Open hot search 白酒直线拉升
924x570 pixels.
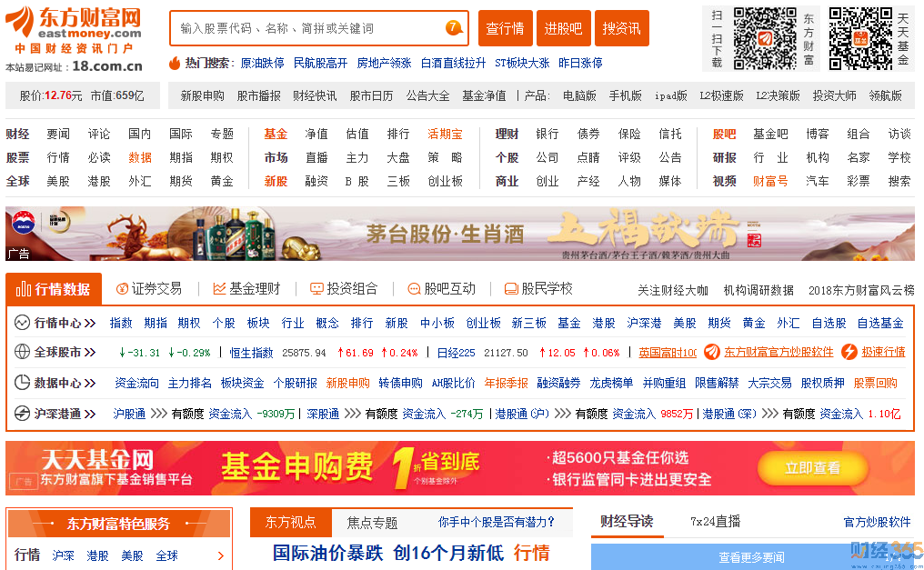tap(453, 63)
